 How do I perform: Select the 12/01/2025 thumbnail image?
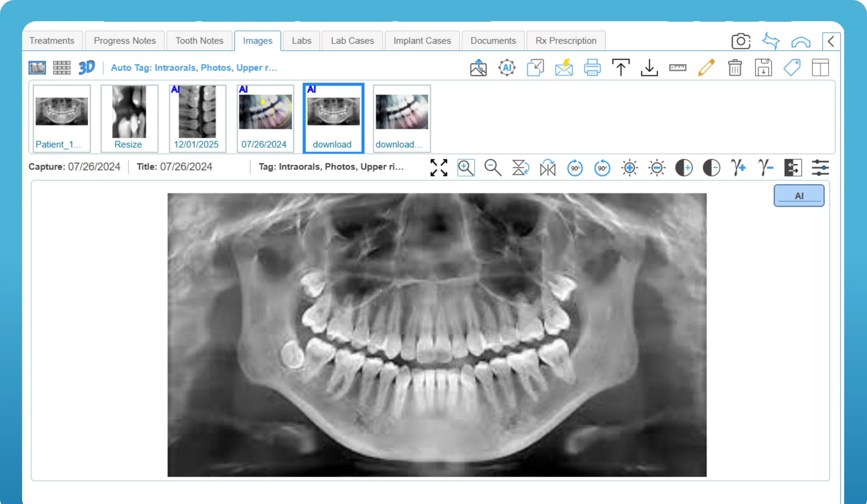(x=197, y=118)
